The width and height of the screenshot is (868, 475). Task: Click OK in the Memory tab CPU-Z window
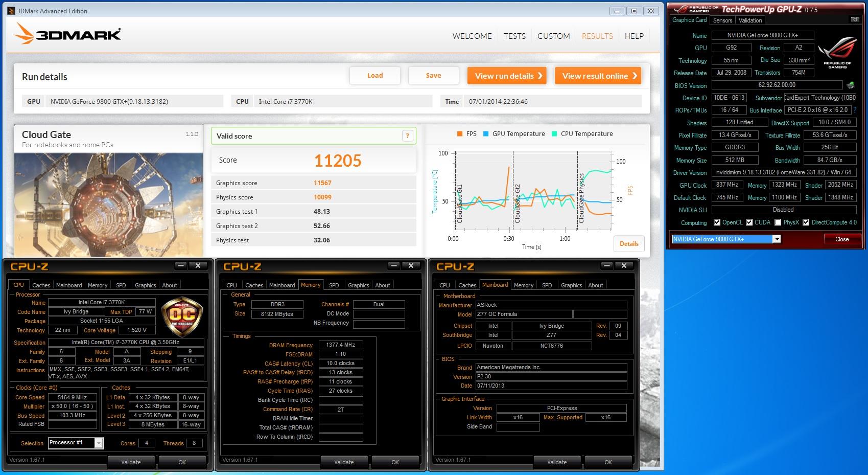pyautogui.click(x=395, y=462)
